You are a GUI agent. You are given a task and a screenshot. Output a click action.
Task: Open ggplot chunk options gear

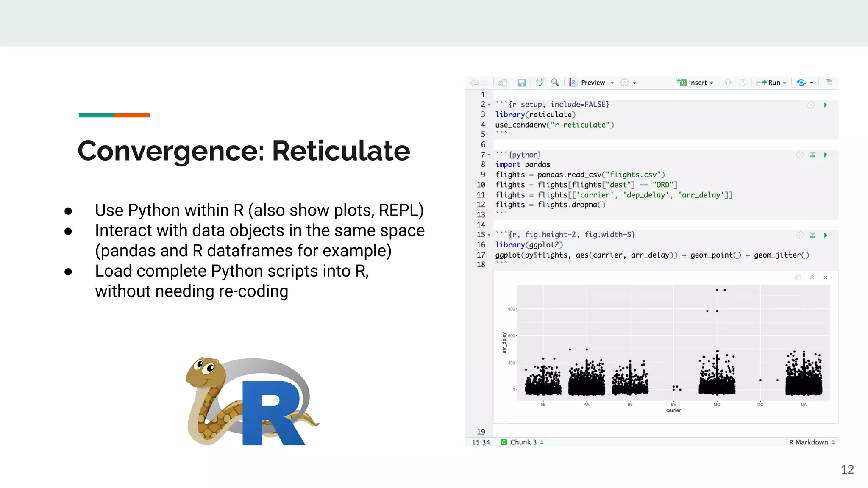click(800, 235)
